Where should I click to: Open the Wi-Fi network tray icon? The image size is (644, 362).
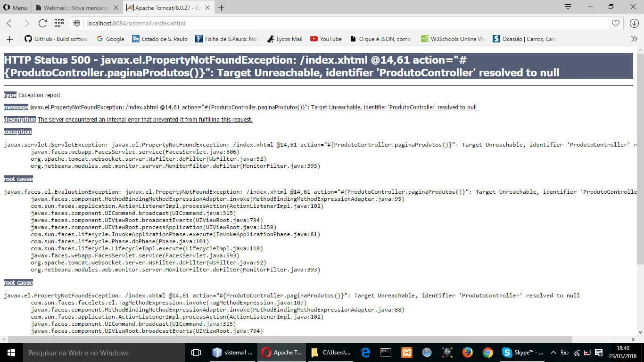(x=576, y=353)
